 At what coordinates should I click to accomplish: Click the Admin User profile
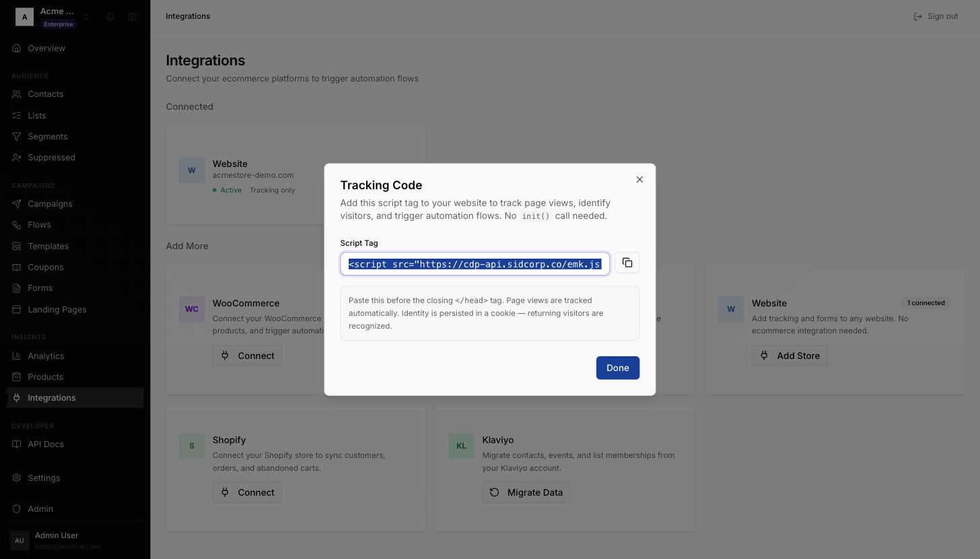(x=75, y=540)
